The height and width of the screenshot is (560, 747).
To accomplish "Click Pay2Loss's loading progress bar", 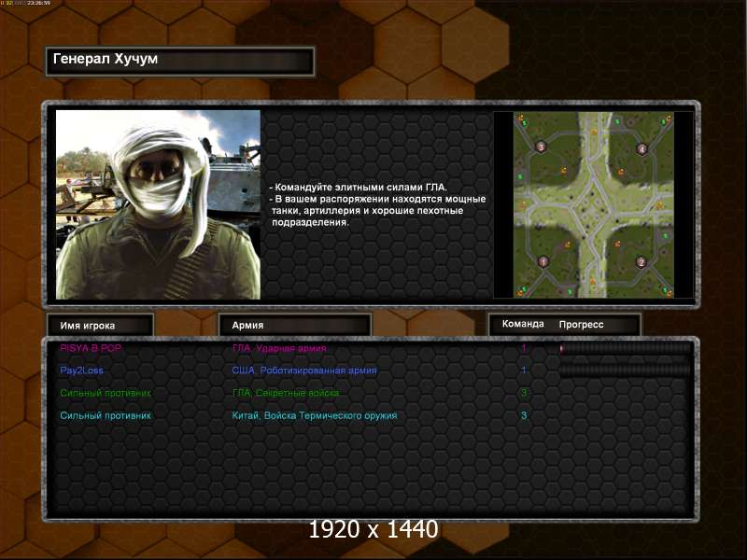I will pyautogui.click(x=625, y=371).
